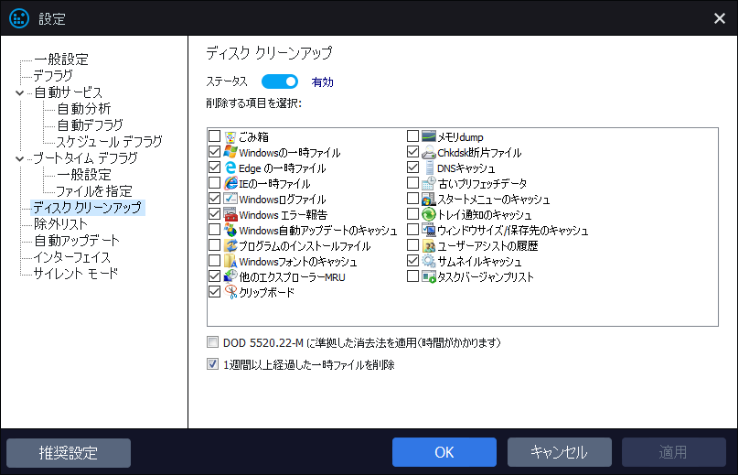This screenshot has width=738, height=475.
Task: Check the 古いプリフェッチデータ checkbox
Action: (x=413, y=183)
